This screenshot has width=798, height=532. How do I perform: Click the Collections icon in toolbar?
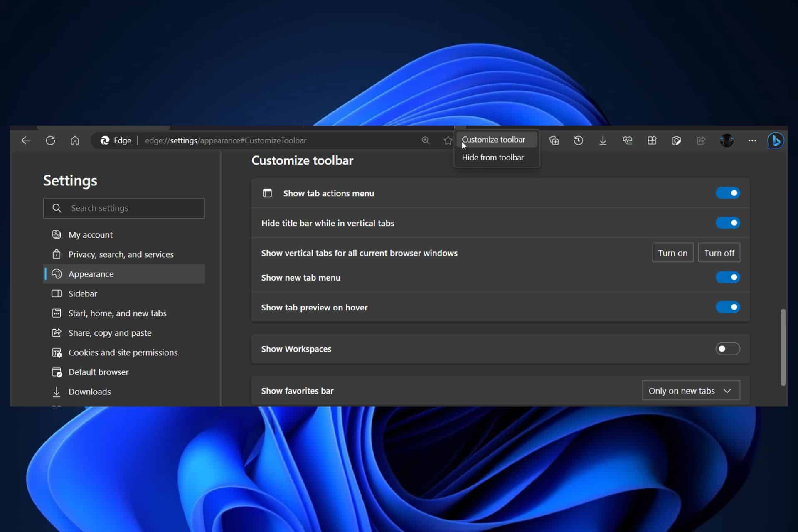[553, 140]
